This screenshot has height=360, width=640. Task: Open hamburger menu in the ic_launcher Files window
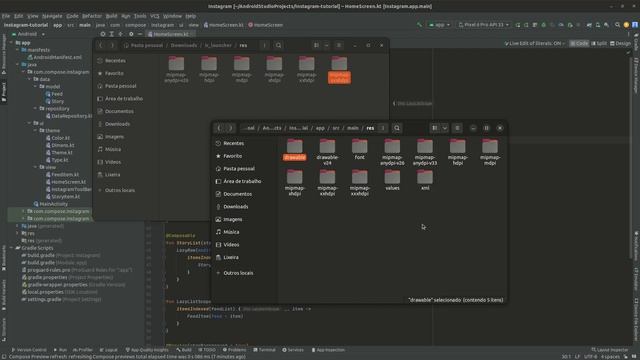[339, 45]
